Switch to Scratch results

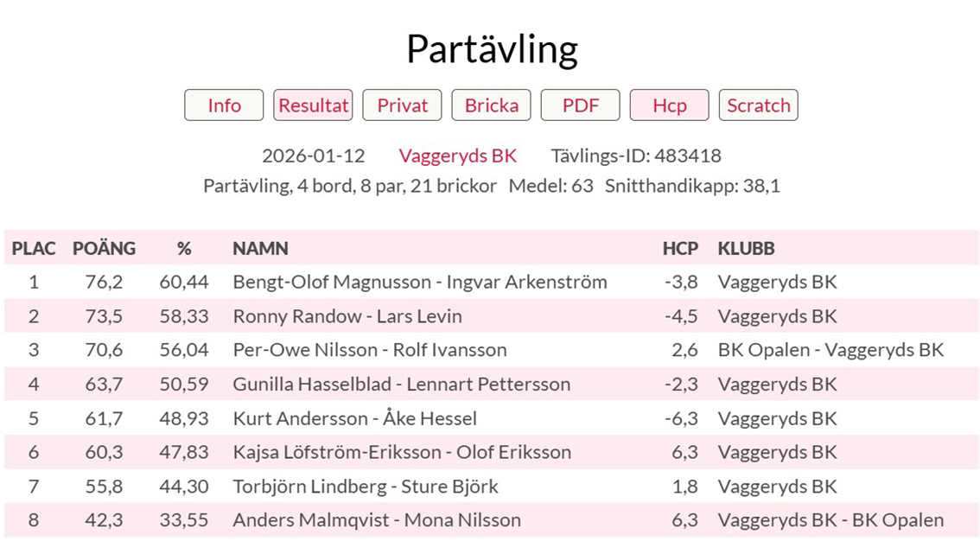pyautogui.click(x=758, y=105)
